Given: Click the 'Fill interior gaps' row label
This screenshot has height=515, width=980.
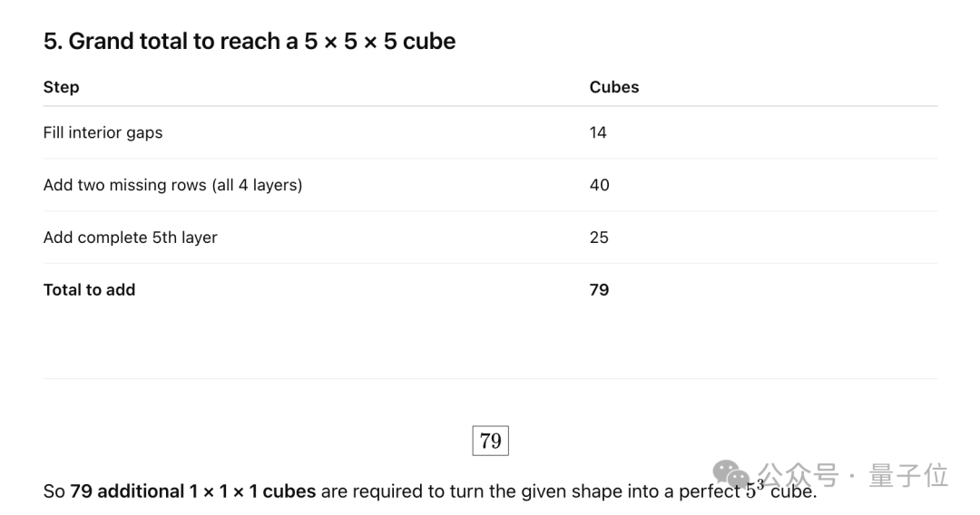Looking at the screenshot, I should (x=103, y=132).
